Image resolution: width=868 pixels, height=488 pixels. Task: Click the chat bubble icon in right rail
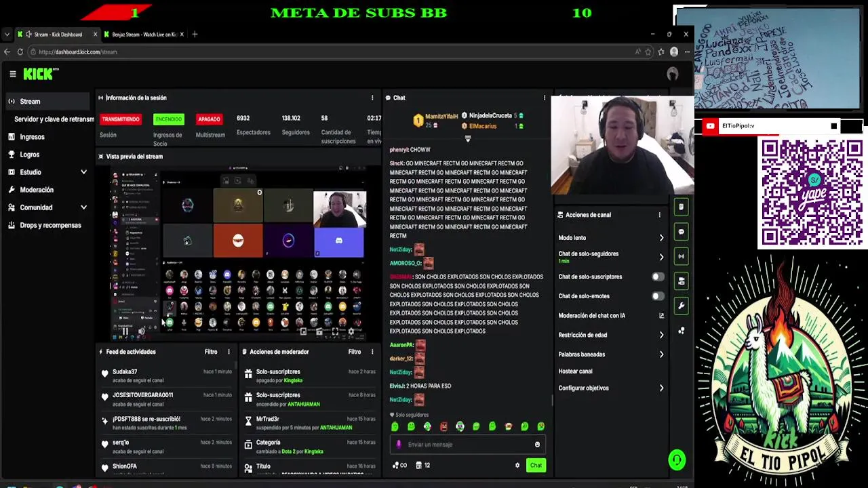(682, 232)
